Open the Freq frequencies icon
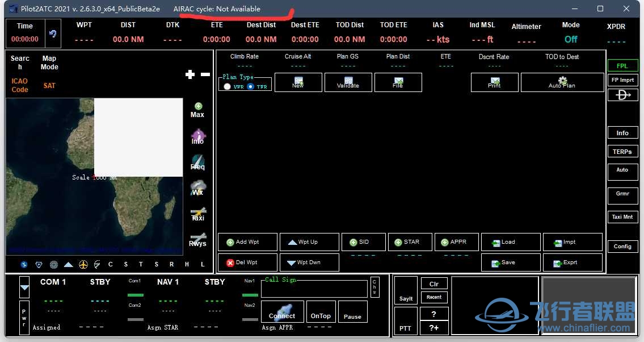This screenshot has height=342, width=644. 197,162
